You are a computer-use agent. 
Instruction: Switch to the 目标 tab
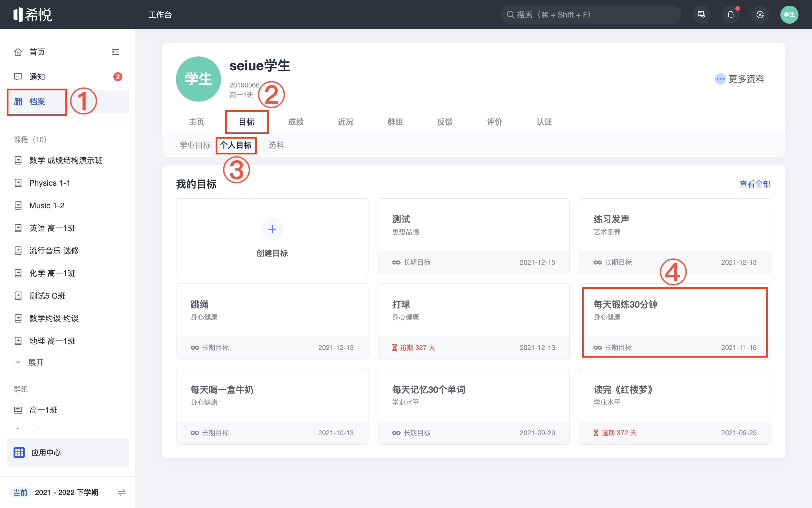pos(246,122)
